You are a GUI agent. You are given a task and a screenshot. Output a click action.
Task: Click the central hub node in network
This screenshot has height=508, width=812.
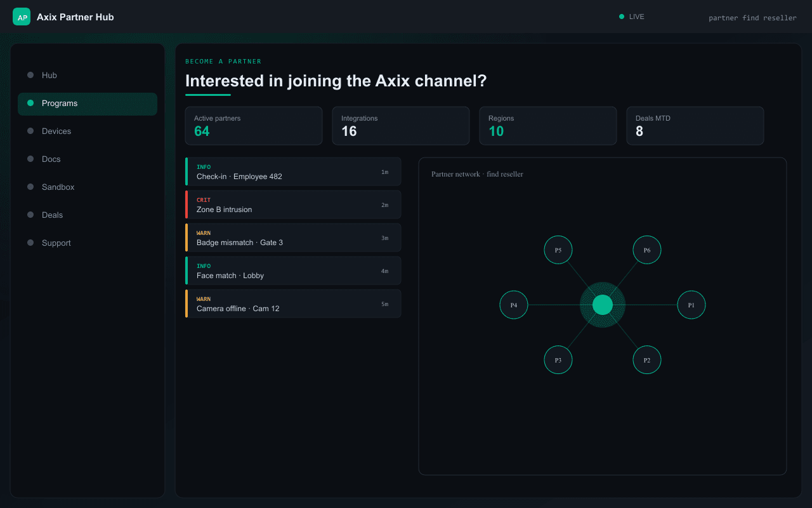pyautogui.click(x=603, y=305)
